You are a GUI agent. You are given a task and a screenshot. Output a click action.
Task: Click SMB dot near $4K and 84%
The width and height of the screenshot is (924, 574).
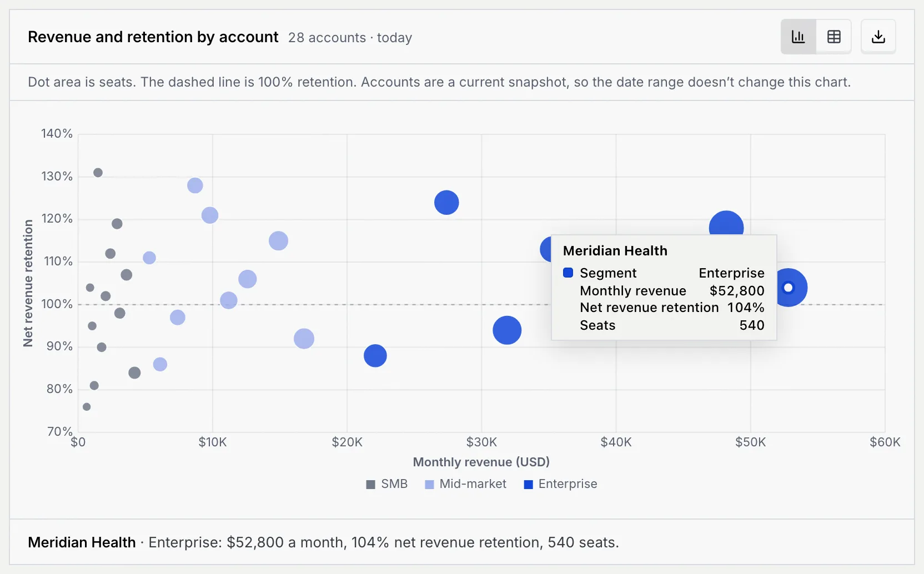click(x=134, y=373)
